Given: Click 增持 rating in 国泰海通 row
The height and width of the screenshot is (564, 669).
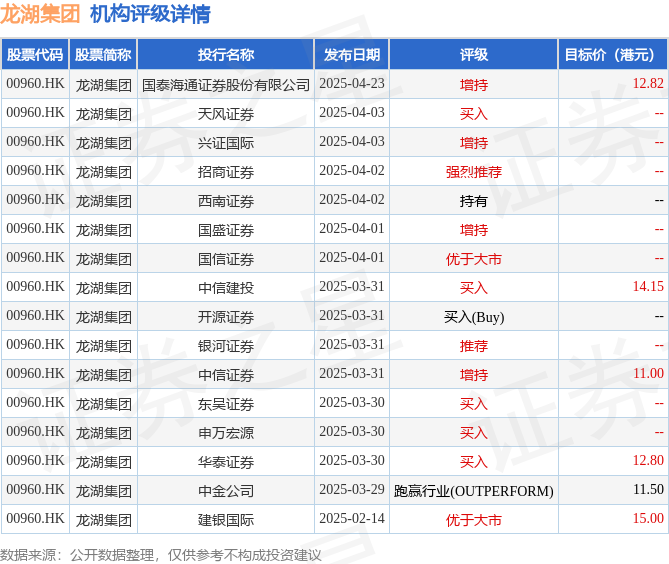Looking at the screenshot, I should 474,85.
